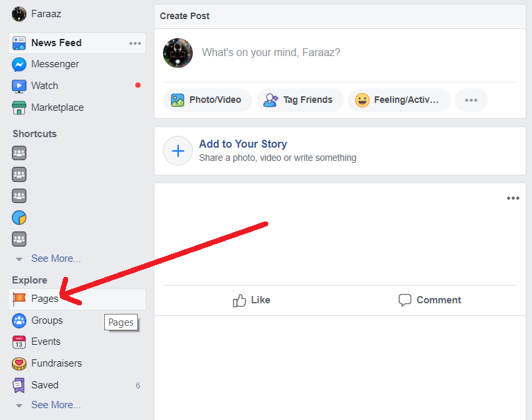Like the post
The width and height of the screenshot is (532, 420).
click(251, 301)
